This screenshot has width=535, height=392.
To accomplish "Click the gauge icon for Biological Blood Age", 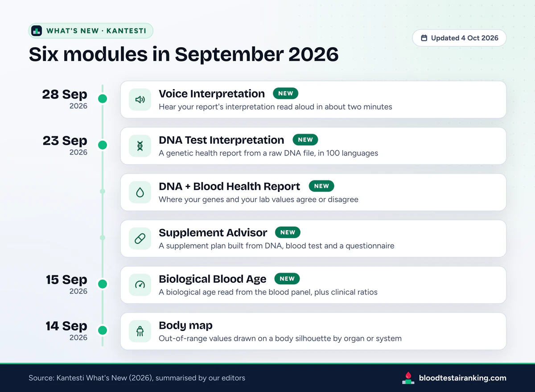I will (140, 285).
